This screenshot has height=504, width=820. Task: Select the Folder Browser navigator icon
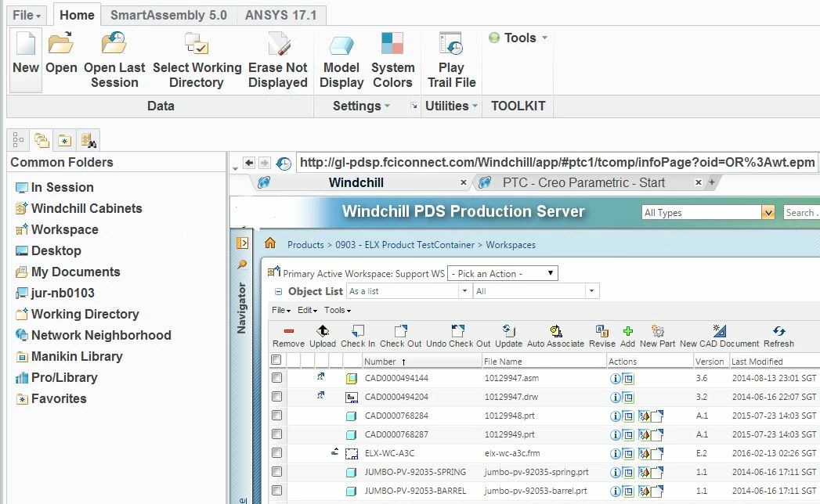42,140
